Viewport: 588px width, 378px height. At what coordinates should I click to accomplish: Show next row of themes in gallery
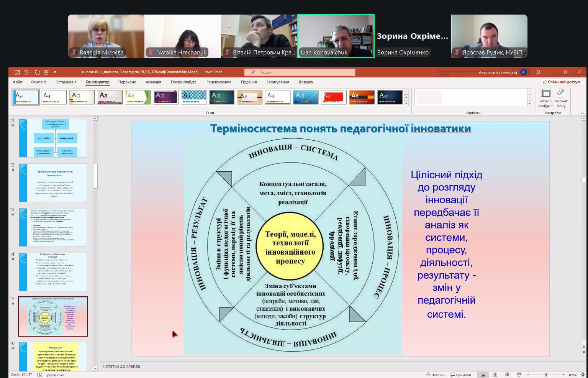[x=406, y=97]
